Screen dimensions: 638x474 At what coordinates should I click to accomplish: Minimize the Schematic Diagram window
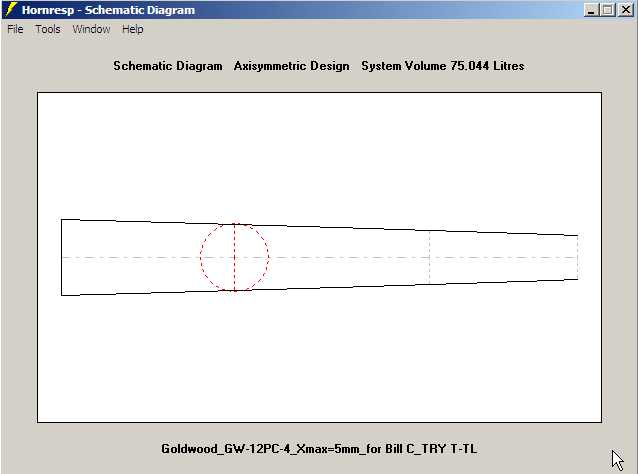click(592, 10)
